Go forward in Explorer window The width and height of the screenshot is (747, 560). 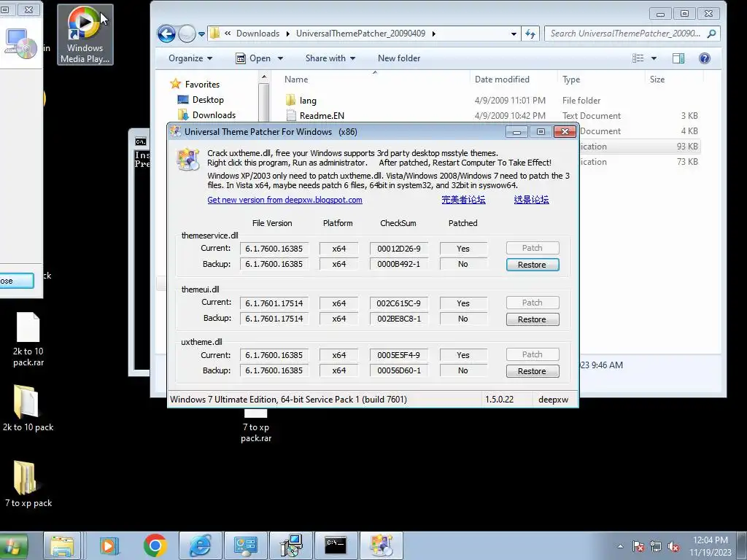pos(187,34)
